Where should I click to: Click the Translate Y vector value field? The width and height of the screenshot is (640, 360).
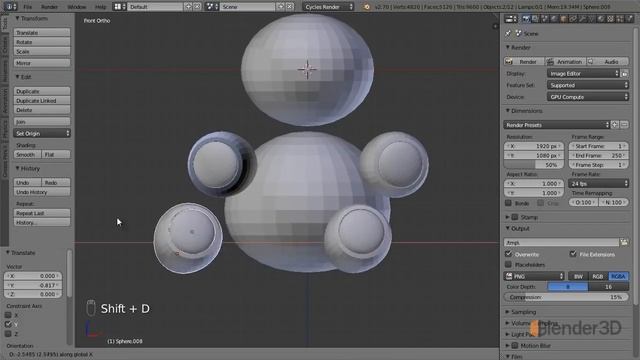pyautogui.click(x=33, y=285)
